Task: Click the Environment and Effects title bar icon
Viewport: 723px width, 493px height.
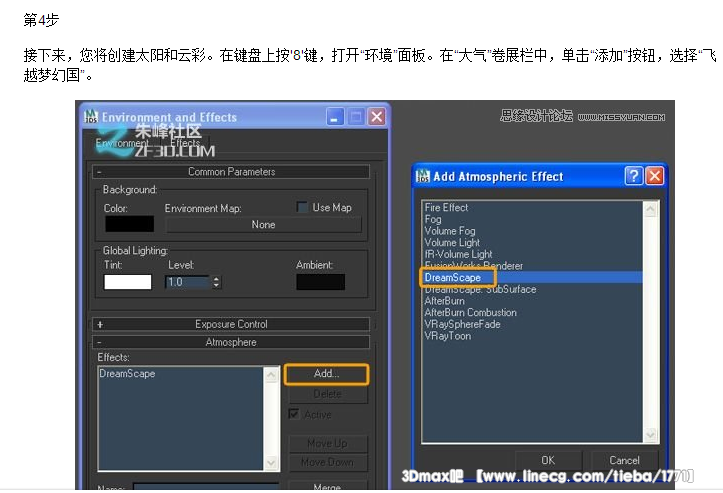Action: click(92, 117)
